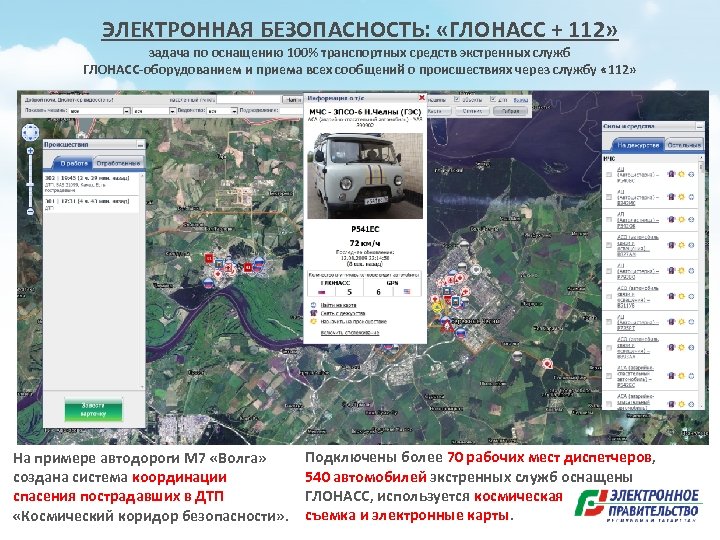Viewport: 720px width, 540px height.
Task: Click the Происшествия panel scrollbar
Action: 142,280
